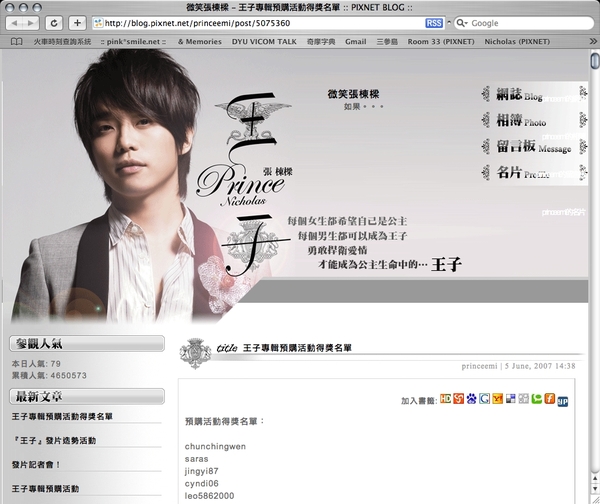Select winner name chunchingwen

[x=215, y=447]
